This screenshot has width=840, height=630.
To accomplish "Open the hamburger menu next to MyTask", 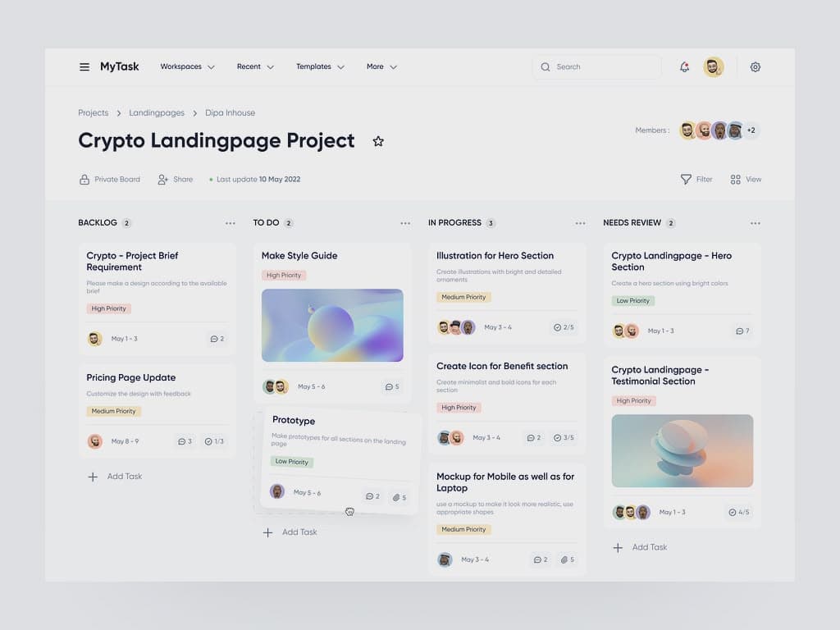I will [x=84, y=67].
